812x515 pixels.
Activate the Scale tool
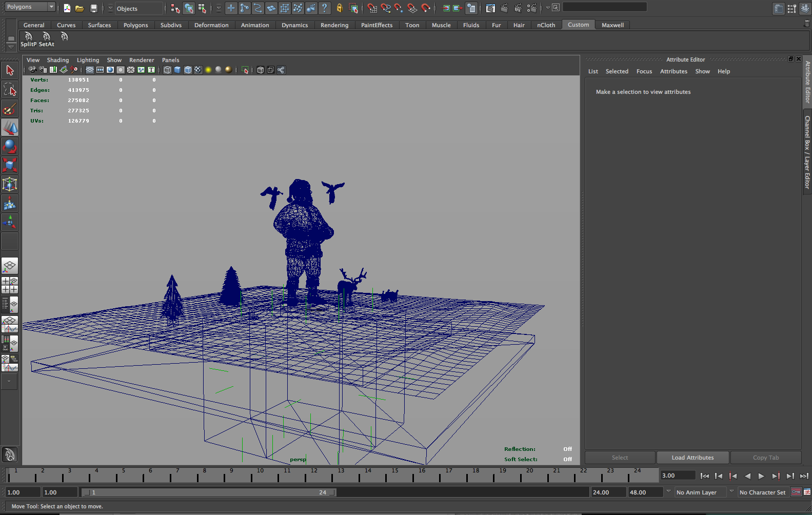(10, 165)
